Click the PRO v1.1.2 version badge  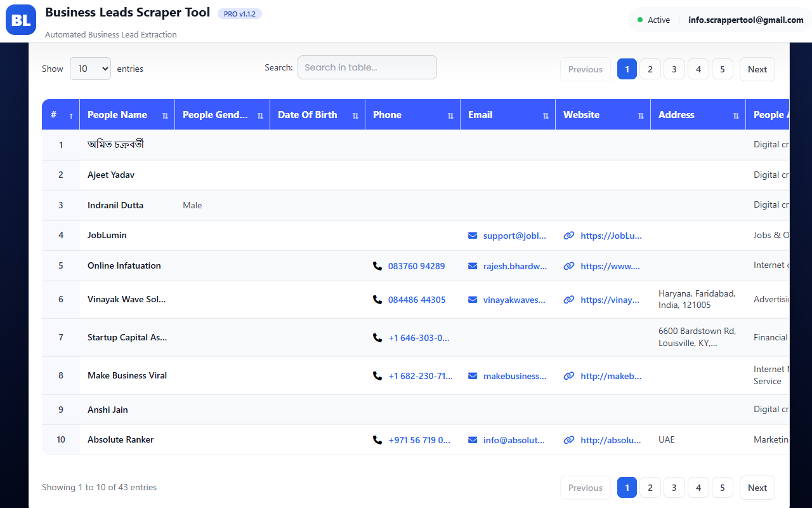(x=240, y=13)
